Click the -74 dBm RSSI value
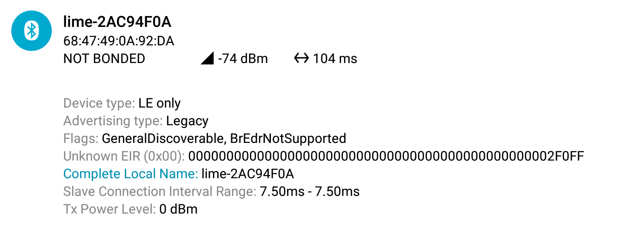 (x=243, y=59)
